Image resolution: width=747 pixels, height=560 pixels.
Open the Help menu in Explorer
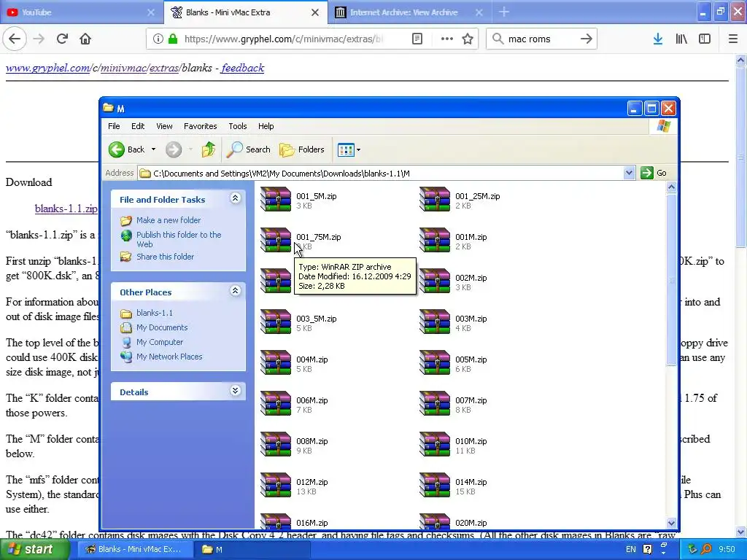pos(266,126)
